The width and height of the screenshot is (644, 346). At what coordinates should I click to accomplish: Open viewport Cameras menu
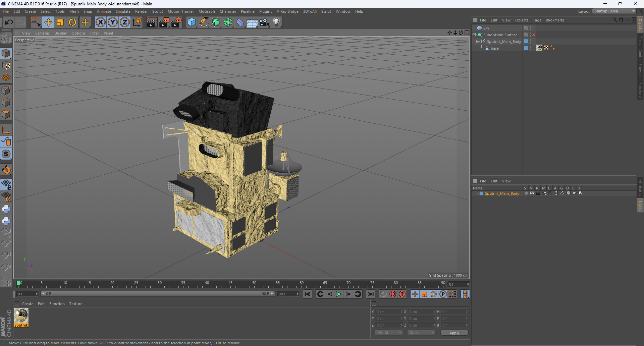(x=42, y=33)
